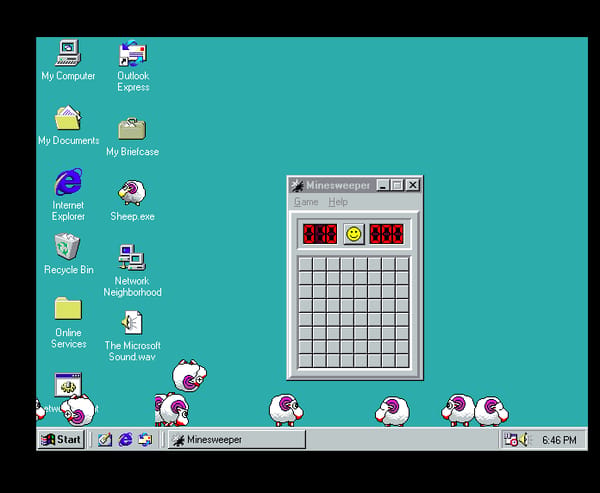The width and height of the screenshot is (600, 493).
Task: Click the sheep under the Minesweeper window
Action: coord(392,411)
